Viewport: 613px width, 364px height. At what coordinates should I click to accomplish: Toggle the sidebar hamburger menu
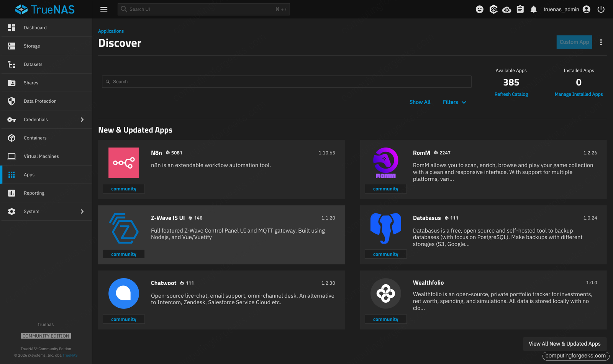pyautogui.click(x=104, y=9)
